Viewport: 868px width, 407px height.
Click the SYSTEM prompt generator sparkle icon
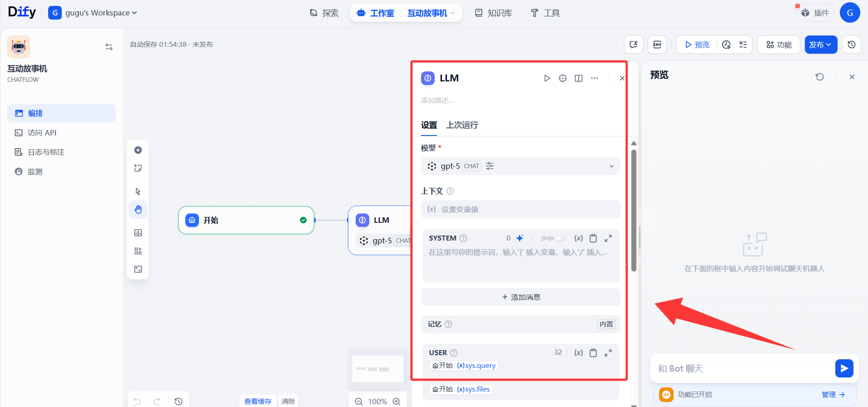[520, 238]
